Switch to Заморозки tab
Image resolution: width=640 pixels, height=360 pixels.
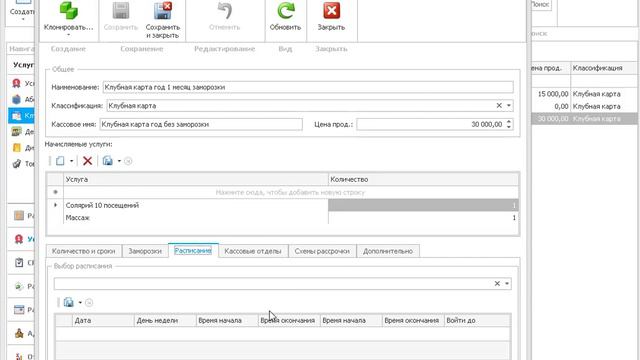click(x=145, y=251)
